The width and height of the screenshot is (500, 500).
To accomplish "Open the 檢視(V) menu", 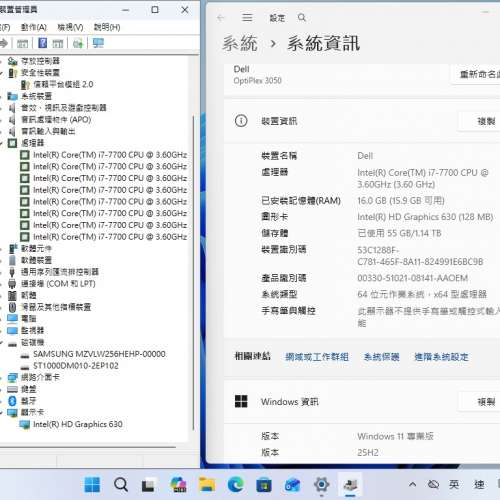I will pyautogui.click(x=70, y=27).
